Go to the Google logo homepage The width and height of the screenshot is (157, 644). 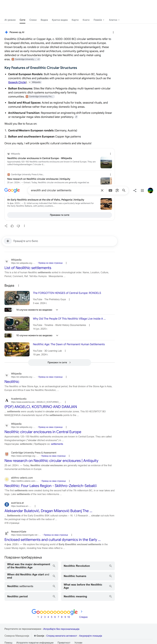12,190
